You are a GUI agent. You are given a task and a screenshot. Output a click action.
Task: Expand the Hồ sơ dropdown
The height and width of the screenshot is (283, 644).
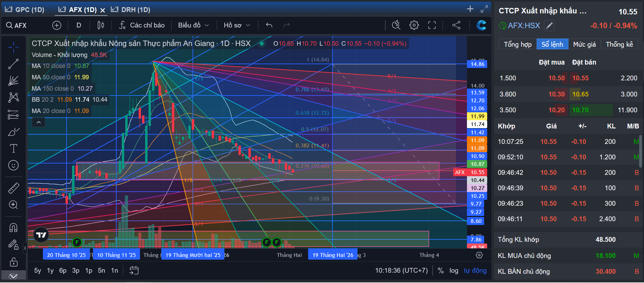[x=237, y=25]
